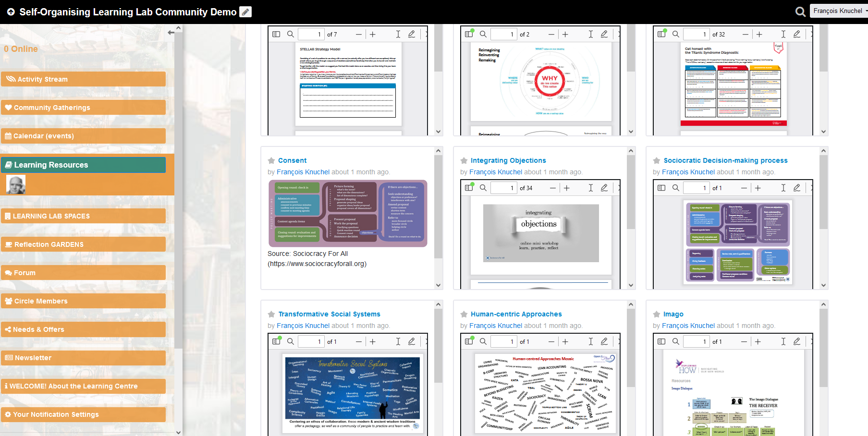Click the draw pen tool in Imago PDF viewer
Viewport: 868px width, 436px height.
click(x=797, y=341)
